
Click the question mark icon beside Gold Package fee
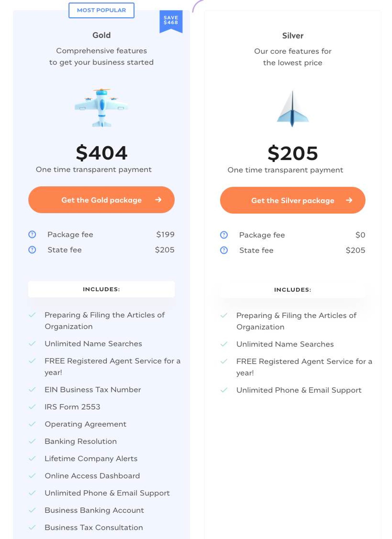[32, 234]
